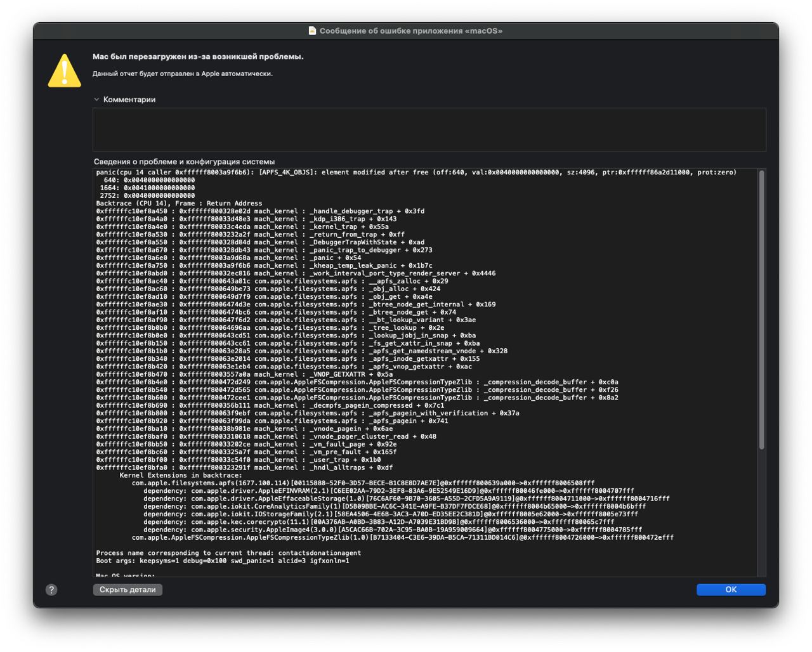The height and width of the screenshot is (652, 812).
Task: Click the document icon in the title bar
Action: pyautogui.click(x=312, y=30)
